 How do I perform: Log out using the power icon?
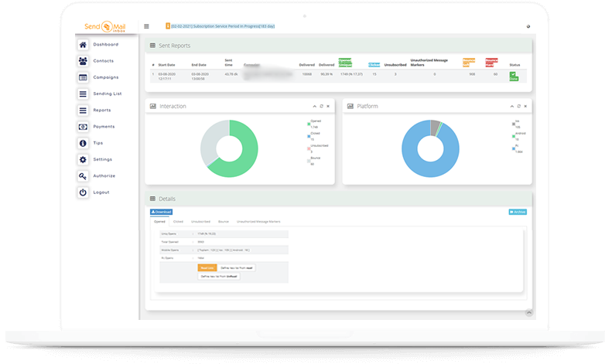coord(84,192)
